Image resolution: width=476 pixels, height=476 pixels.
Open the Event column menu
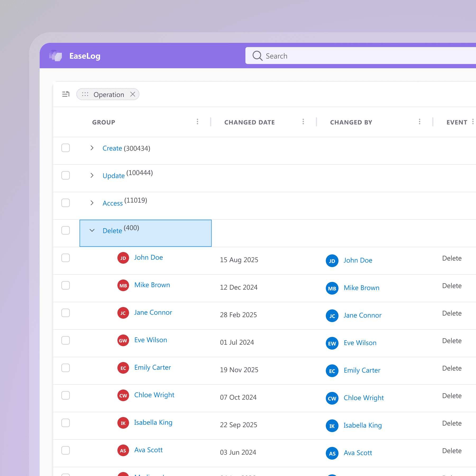click(x=473, y=122)
